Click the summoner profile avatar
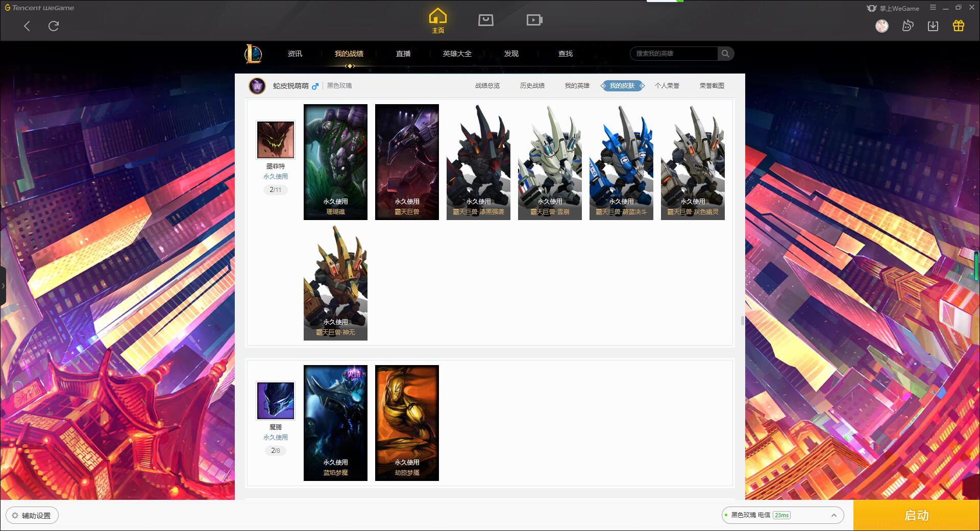The height and width of the screenshot is (531, 980). pyautogui.click(x=257, y=86)
